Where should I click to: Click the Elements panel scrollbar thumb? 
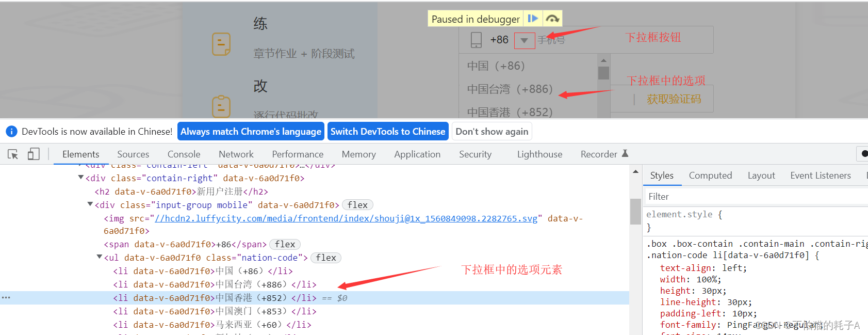[635, 212]
